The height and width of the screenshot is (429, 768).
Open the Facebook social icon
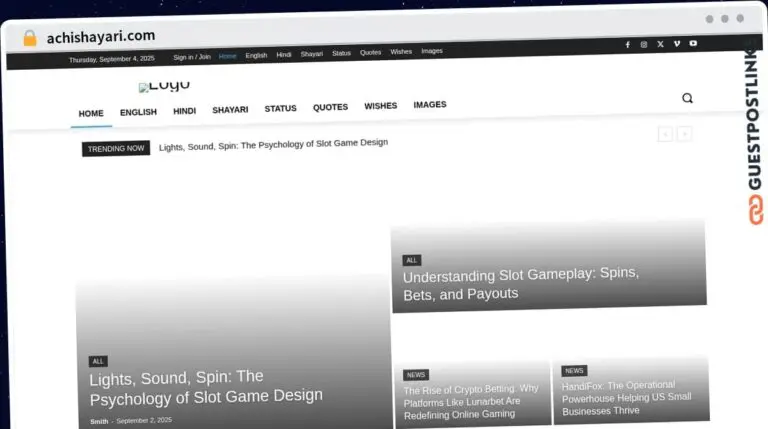point(627,45)
